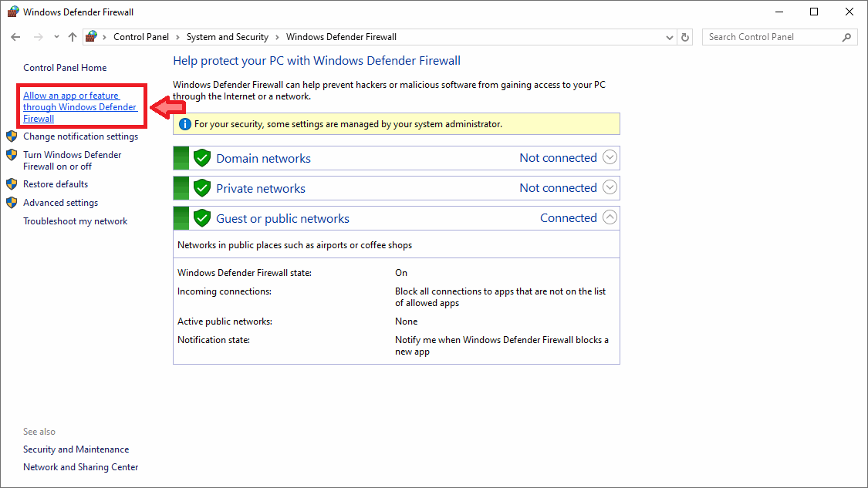Open address bar history dropdown
868x488 pixels.
(x=669, y=37)
